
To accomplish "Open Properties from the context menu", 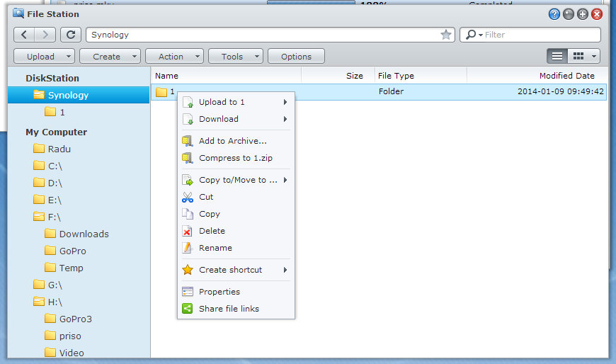I will [x=236, y=292].
